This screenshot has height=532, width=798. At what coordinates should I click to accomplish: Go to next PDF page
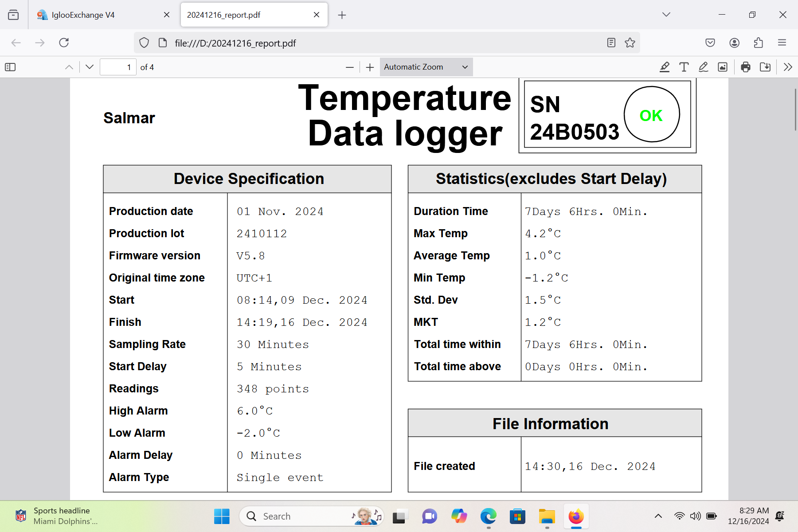point(90,67)
